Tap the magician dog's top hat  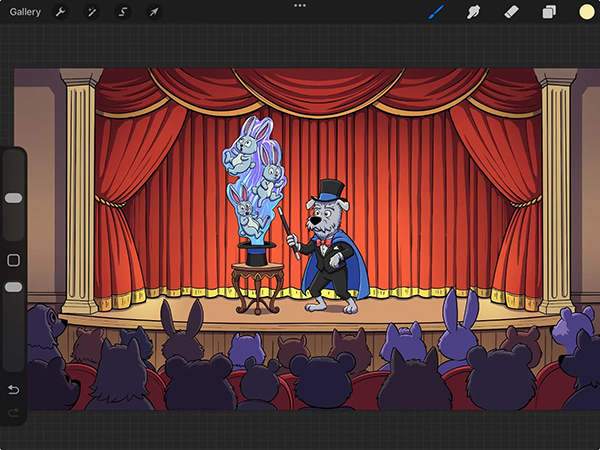tap(329, 190)
